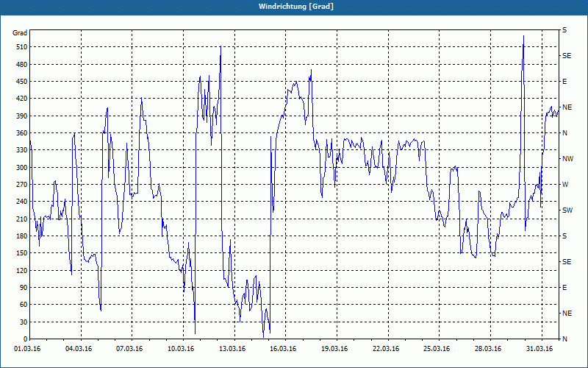This screenshot has height=368, width=588.
Task: Click the 10.03.16 date label
Action: tap(181, 349)
